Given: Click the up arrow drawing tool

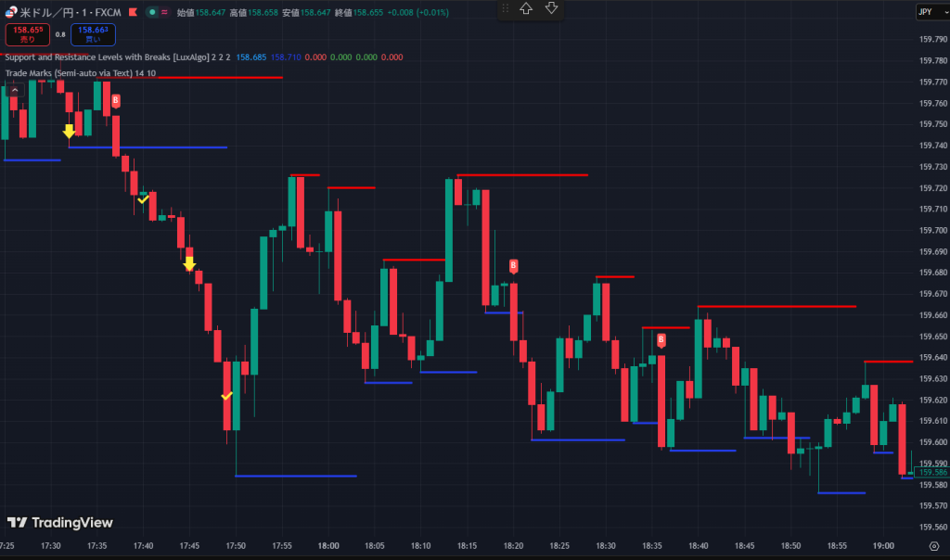Looking at the screenshot, I should point(526,9).
